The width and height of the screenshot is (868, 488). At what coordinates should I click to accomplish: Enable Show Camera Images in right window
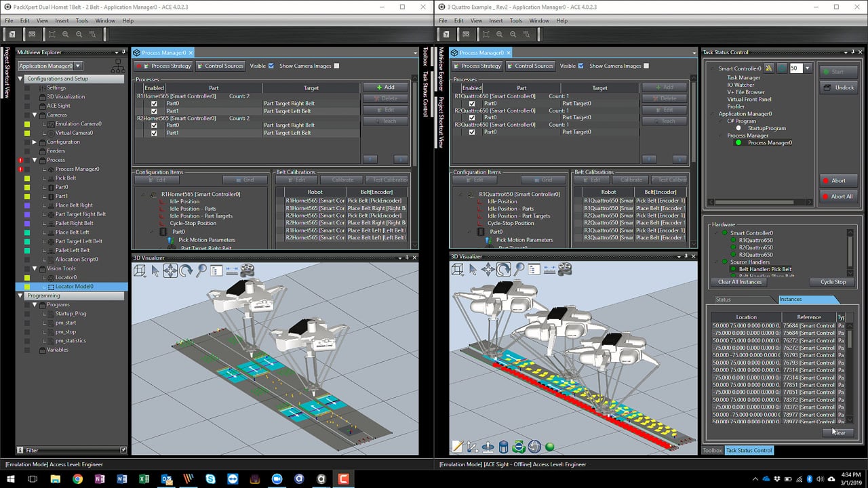click(646, 66)
